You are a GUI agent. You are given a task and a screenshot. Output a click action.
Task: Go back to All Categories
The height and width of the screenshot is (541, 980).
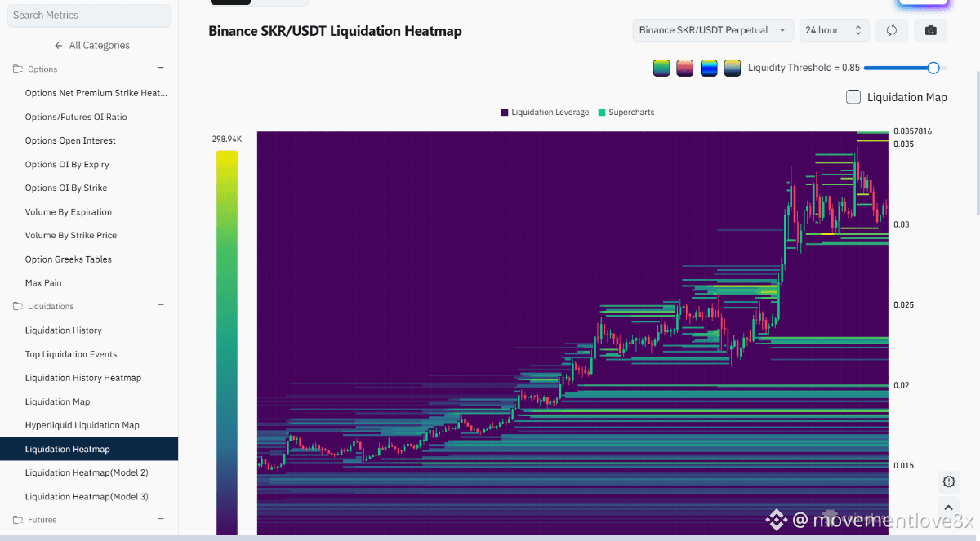tap(99, 45)
